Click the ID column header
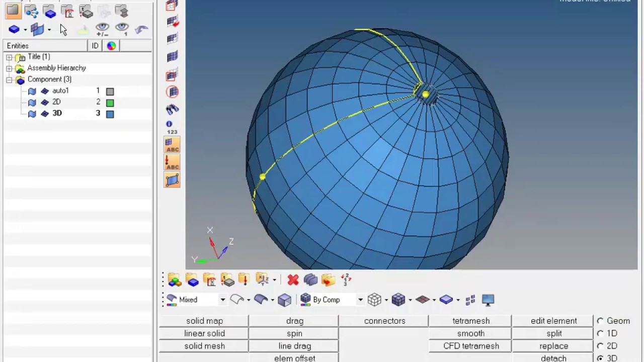 [95, 46]
